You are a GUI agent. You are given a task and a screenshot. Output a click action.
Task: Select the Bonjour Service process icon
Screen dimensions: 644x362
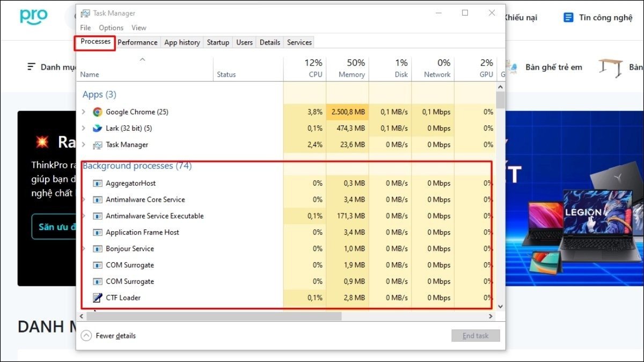[x=99, y=248]
